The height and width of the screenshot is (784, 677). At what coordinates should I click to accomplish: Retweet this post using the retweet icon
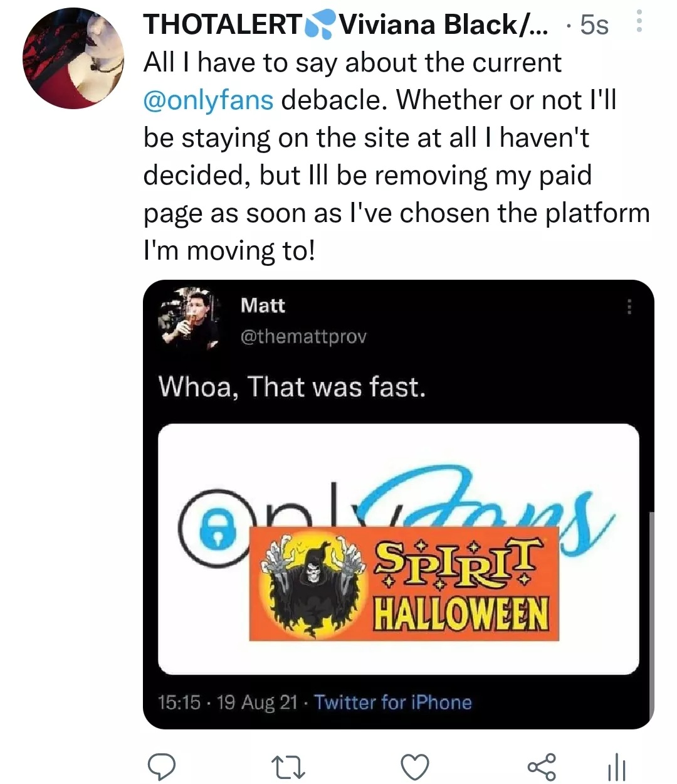coord(288,766)
